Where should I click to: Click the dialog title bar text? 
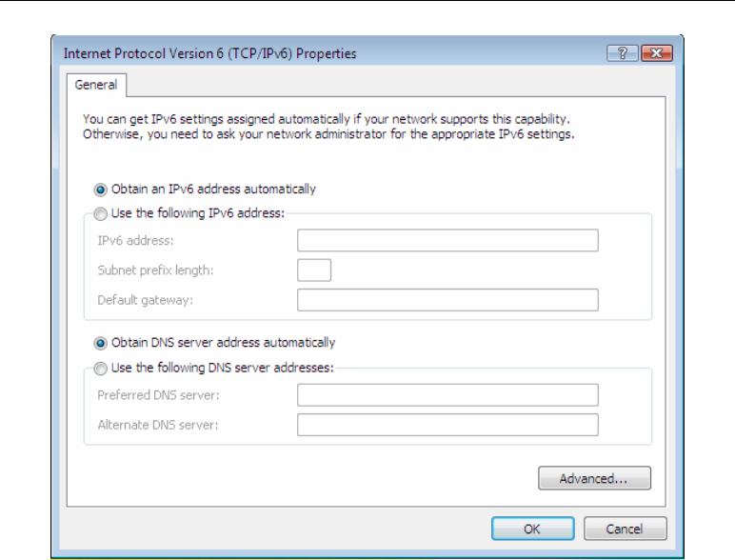210,53
